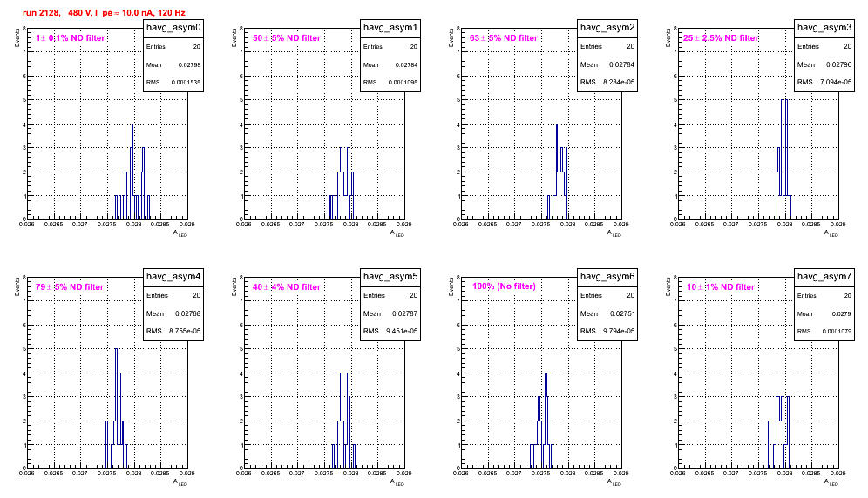This screenshot has width=868, height=498.
Task: Click the Entries 20 row in havg_asym2 box
Action: [x=607, y=46]
